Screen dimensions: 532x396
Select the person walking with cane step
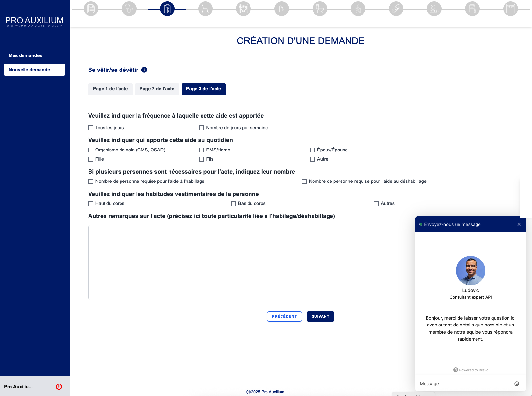click(358, 8)
